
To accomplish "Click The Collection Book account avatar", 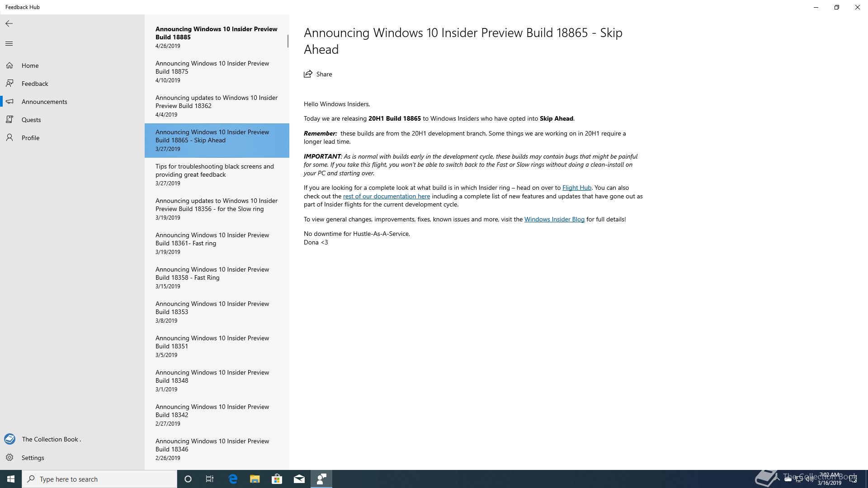I will (9, 439).
